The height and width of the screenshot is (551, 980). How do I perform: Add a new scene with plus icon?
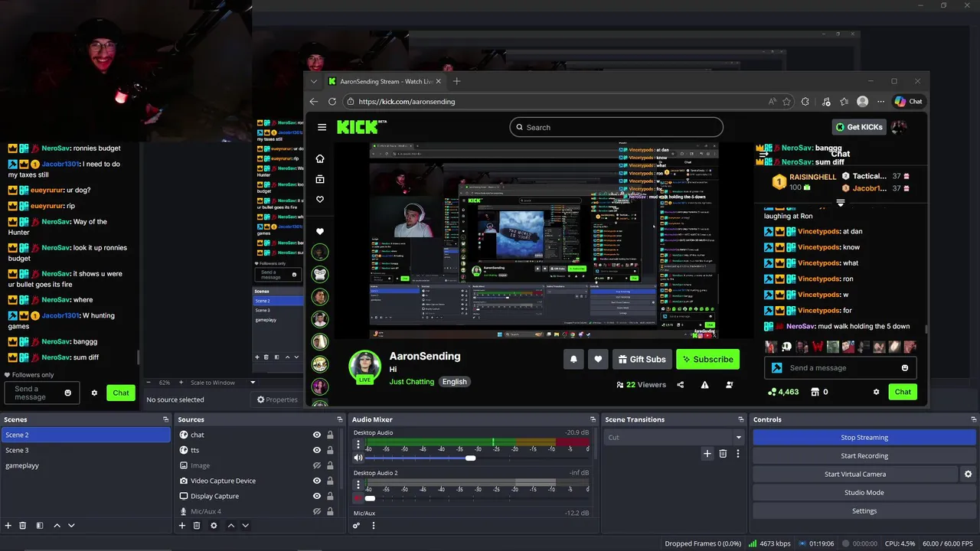8,526
